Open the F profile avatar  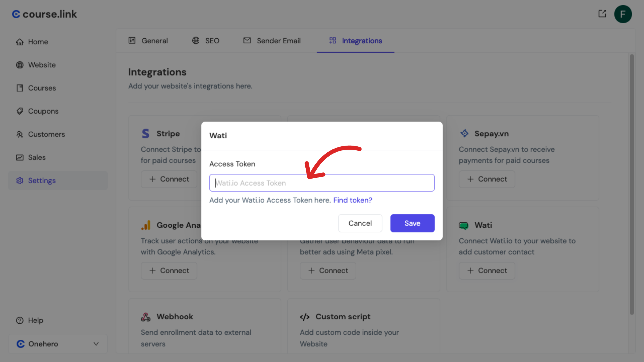coord(623,14)
